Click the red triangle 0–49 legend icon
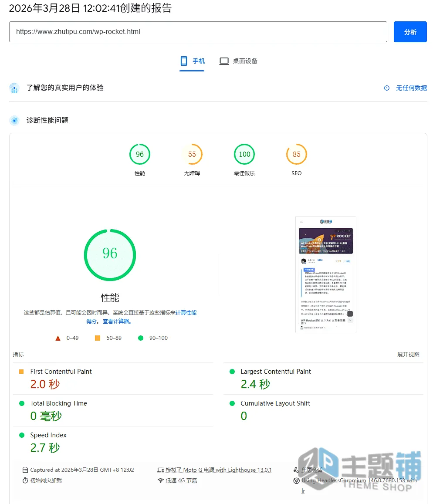Screen dimensions: 433x504 [58, 338]
